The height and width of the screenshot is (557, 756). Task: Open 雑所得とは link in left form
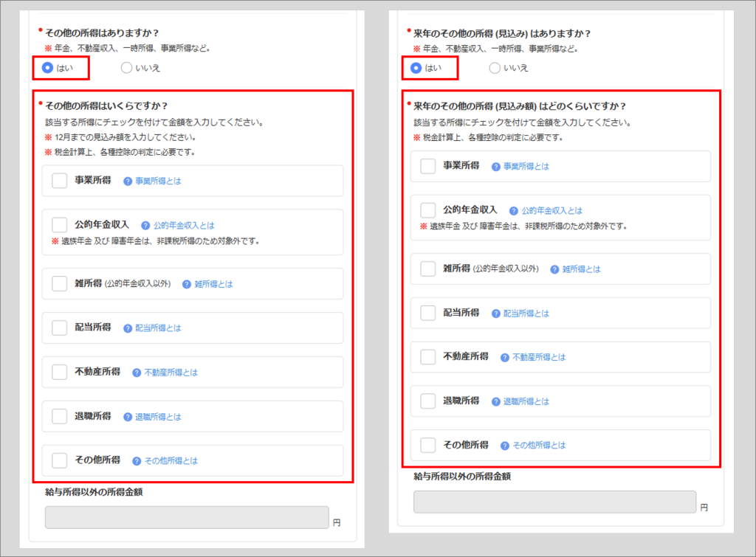click(x=213, y=284)
